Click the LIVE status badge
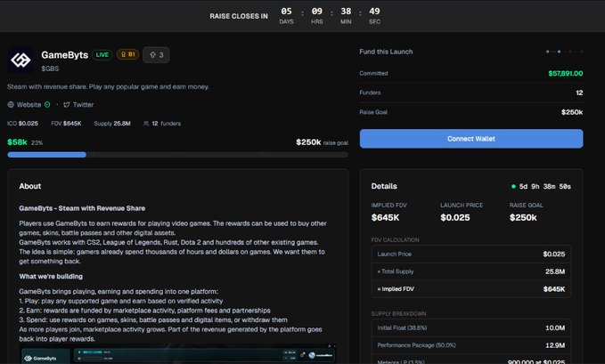Viewport: 605px width, 364px height. [x=102, y=55]
